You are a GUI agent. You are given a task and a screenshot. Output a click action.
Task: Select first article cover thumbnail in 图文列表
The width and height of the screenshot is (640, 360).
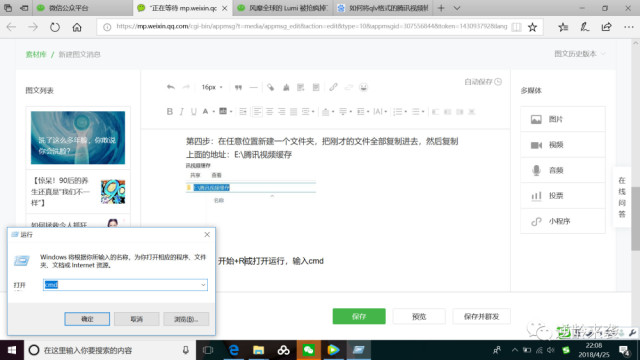coord(78,138)
